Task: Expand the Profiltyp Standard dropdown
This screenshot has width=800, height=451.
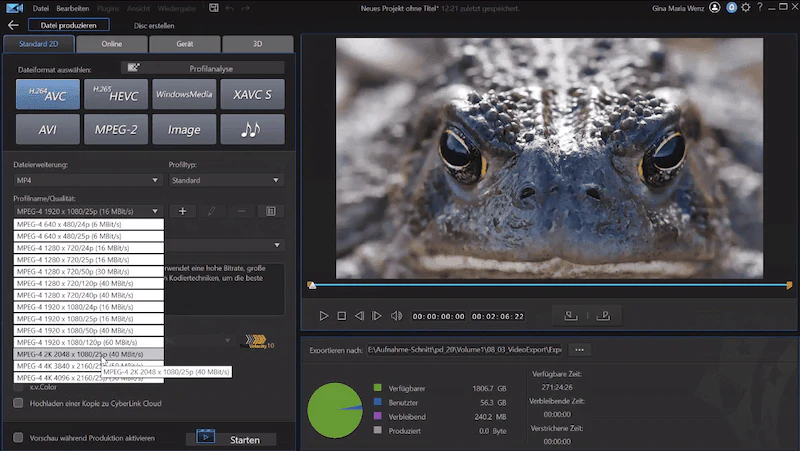Action: (226, 180)
